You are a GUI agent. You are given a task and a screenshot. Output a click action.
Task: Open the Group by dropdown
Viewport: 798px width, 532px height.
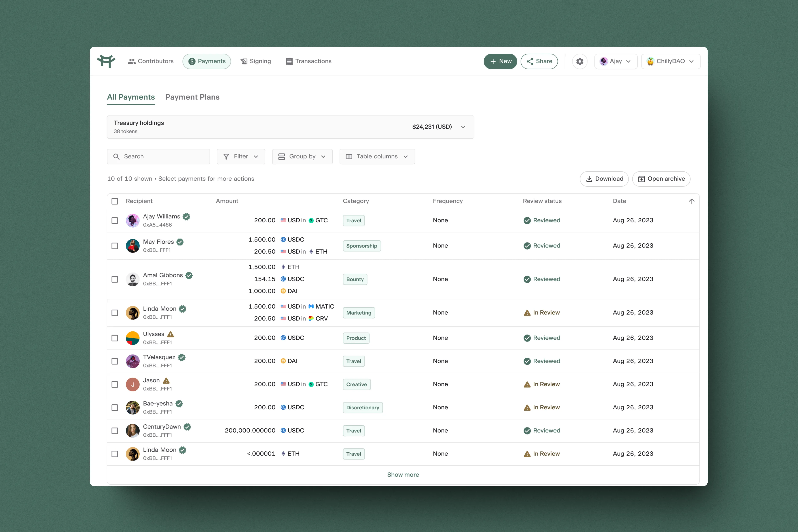302,157
